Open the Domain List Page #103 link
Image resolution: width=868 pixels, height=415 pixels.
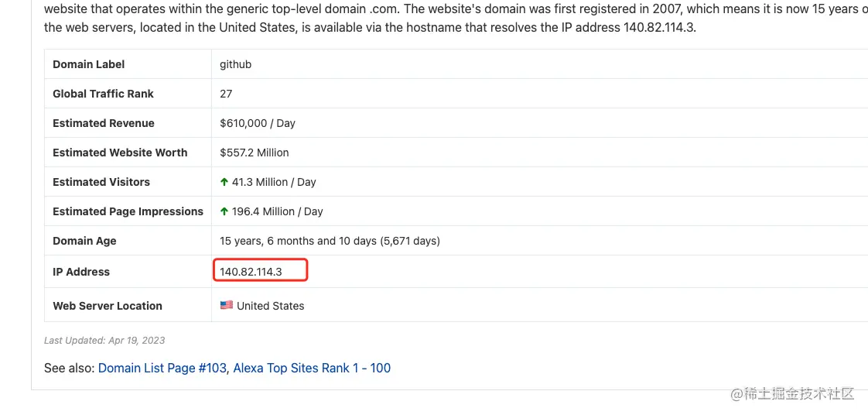click(x=162, y=368)
